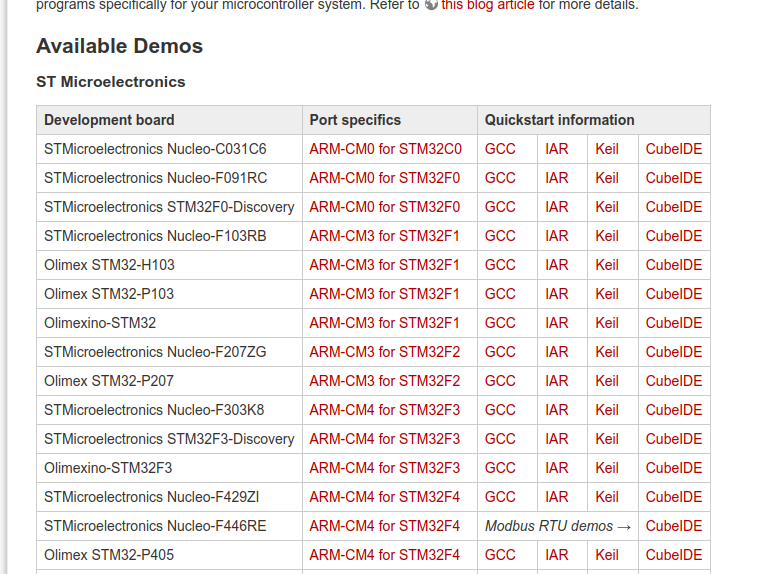Open GCC quickstart for Olimex STM32-P405

[x=500, y=555]
